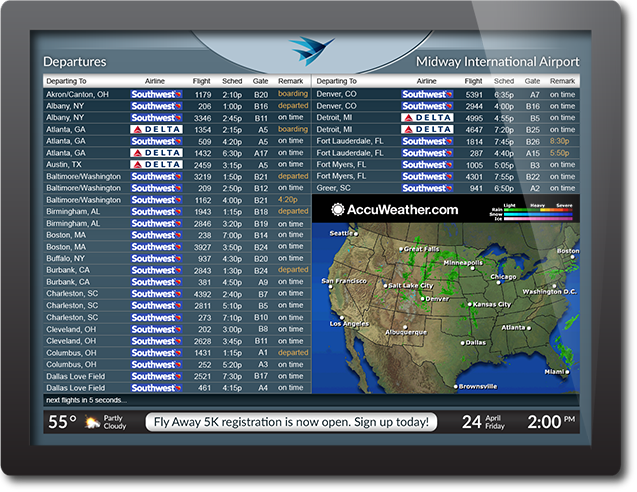Image resolution: width=637 pixels, height=492 pixels.
Task: Click the partly cloudy weather icon
Action: click(92, 423)
